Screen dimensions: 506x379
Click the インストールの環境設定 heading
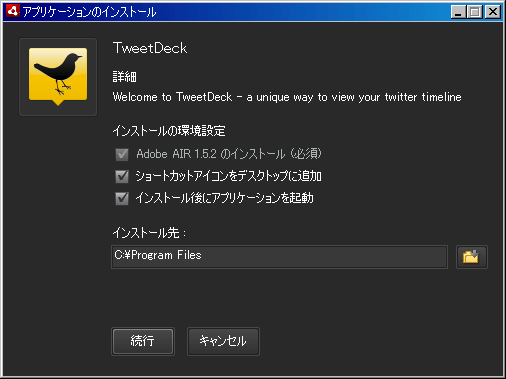coord(169,130)
